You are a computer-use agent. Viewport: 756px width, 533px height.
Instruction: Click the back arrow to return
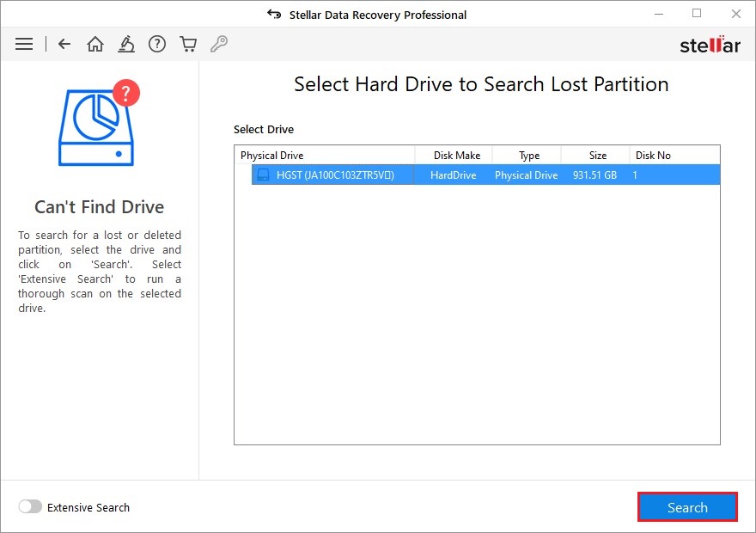pyautogui.click(x=64, y=43)
